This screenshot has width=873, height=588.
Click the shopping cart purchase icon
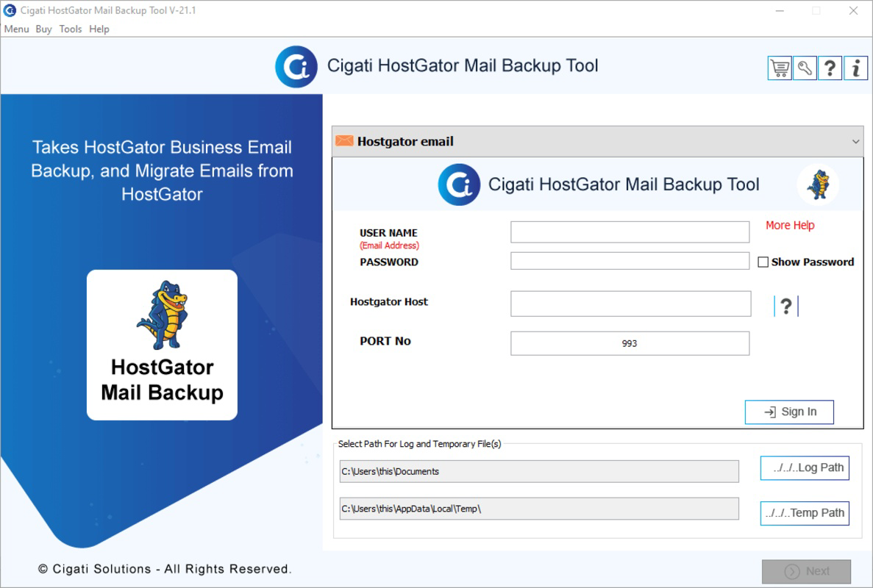(780, 67)
